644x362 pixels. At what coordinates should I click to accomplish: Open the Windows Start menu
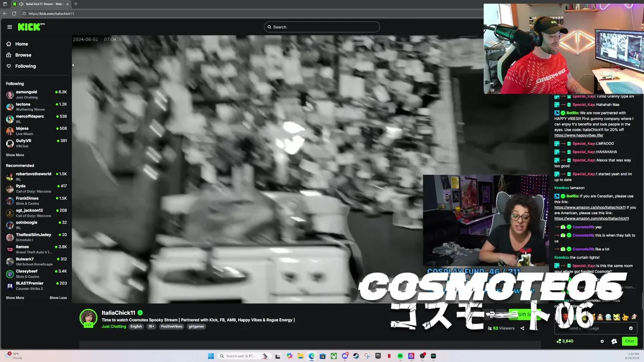coord(211,356)
